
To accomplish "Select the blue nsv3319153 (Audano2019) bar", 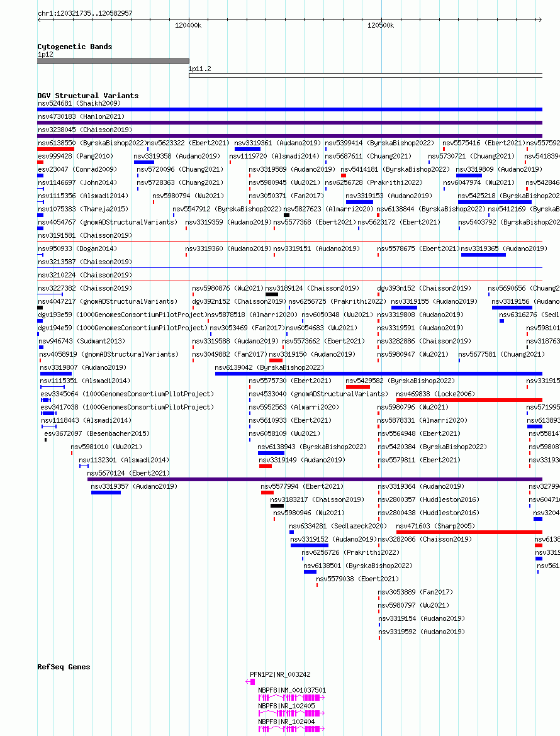I will (x=359, y=202).
